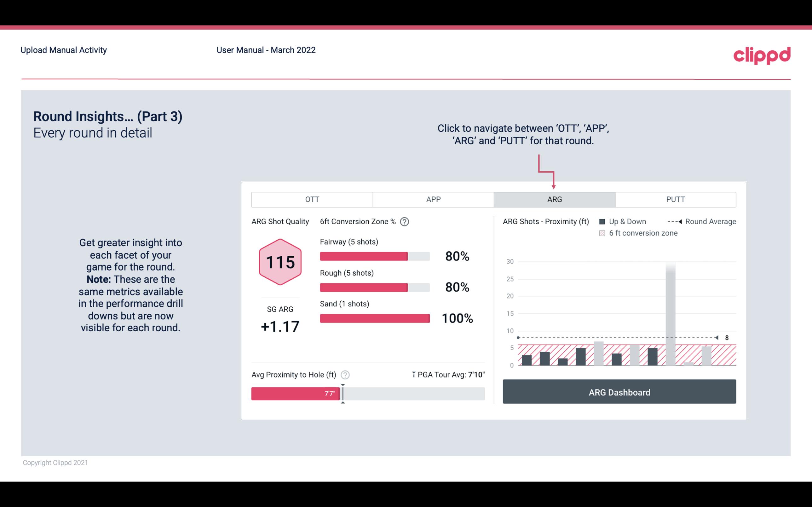Select the OTT tab for round data

pos(312,199)
